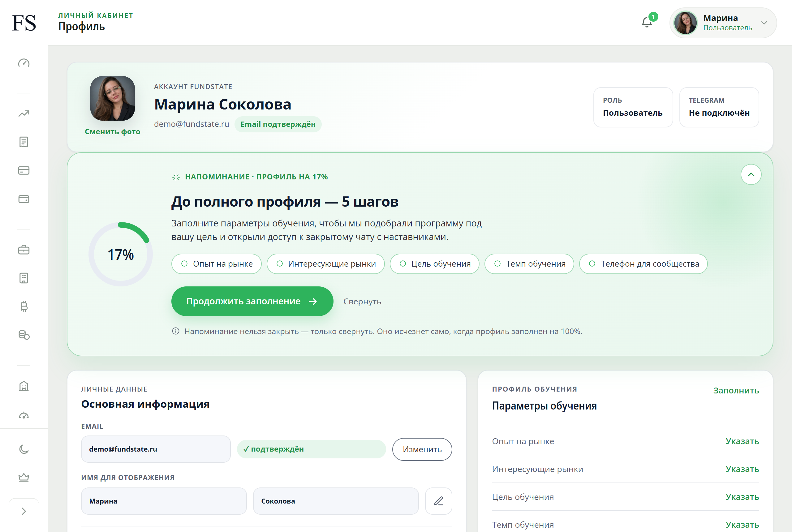The image size is (792, 532).
Task: Open the wallet sidebar icon
Action: (x=24, y=199)
